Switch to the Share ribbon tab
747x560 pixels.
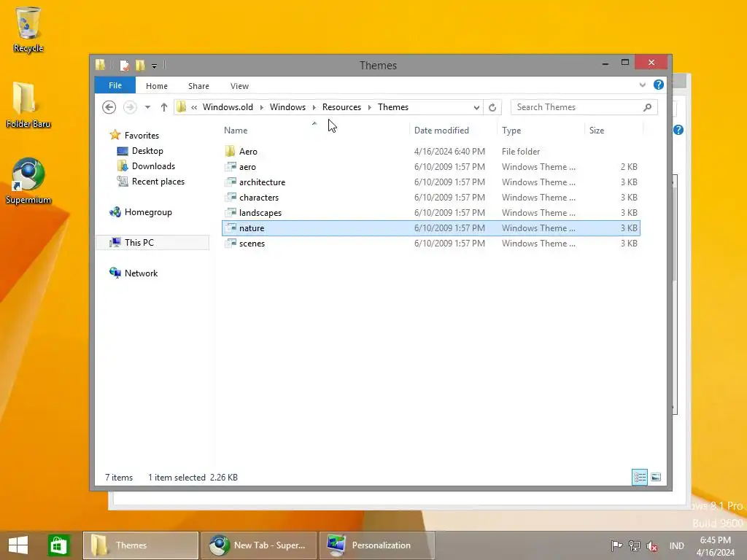[x=198, y=86]
